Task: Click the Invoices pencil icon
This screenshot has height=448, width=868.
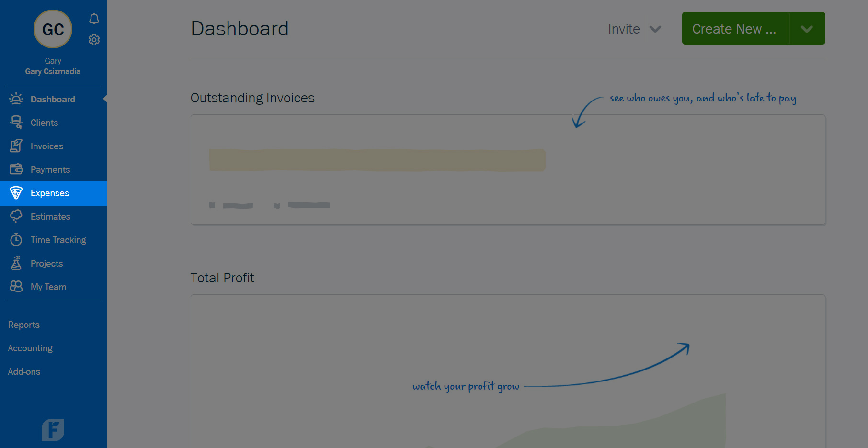Action: (x=16, y=146)
